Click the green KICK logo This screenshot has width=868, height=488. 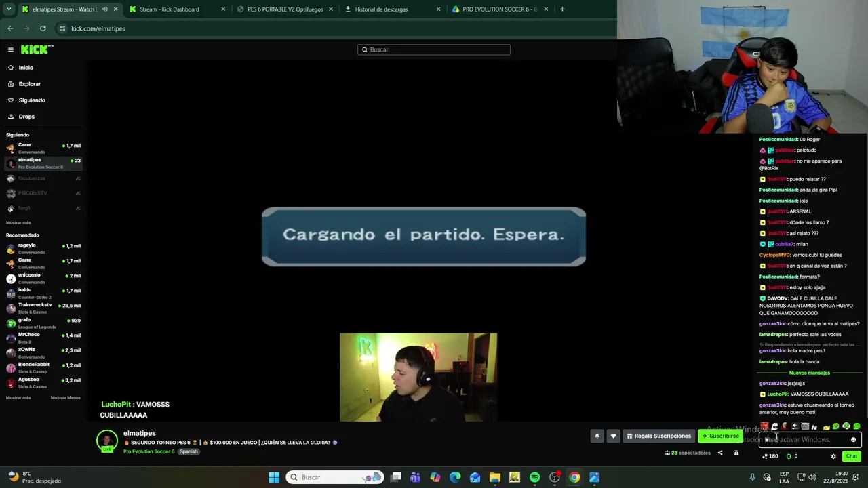[37, 49]
